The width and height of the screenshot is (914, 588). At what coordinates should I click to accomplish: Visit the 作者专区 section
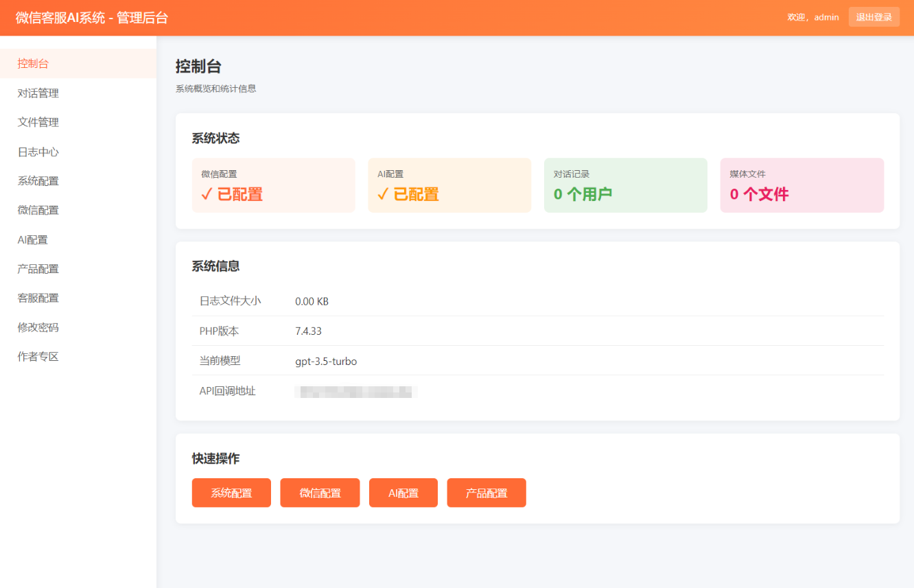37,356
